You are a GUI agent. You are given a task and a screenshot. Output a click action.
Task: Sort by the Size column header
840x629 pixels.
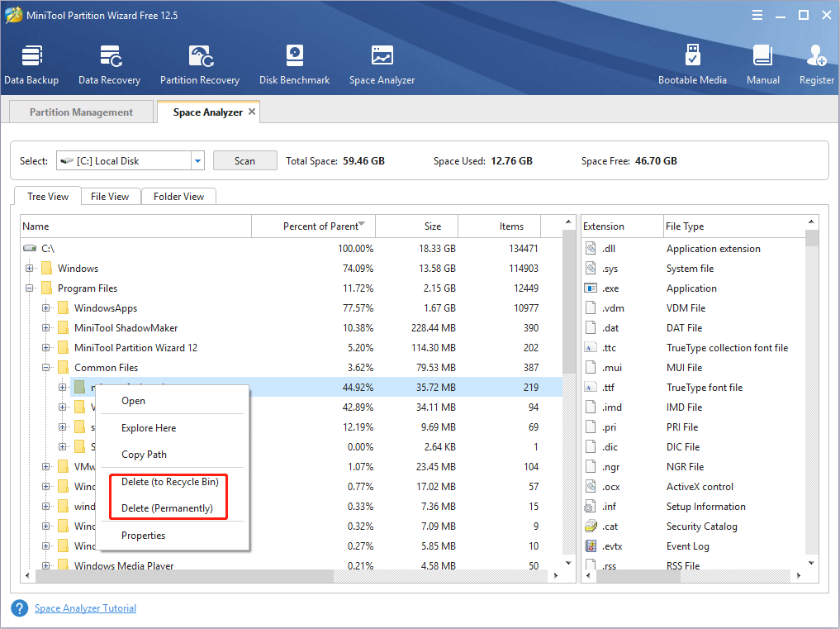point(417,226)
